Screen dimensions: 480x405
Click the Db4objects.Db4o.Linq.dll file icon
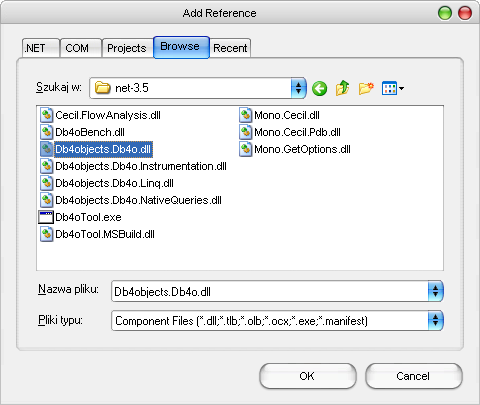46,183
